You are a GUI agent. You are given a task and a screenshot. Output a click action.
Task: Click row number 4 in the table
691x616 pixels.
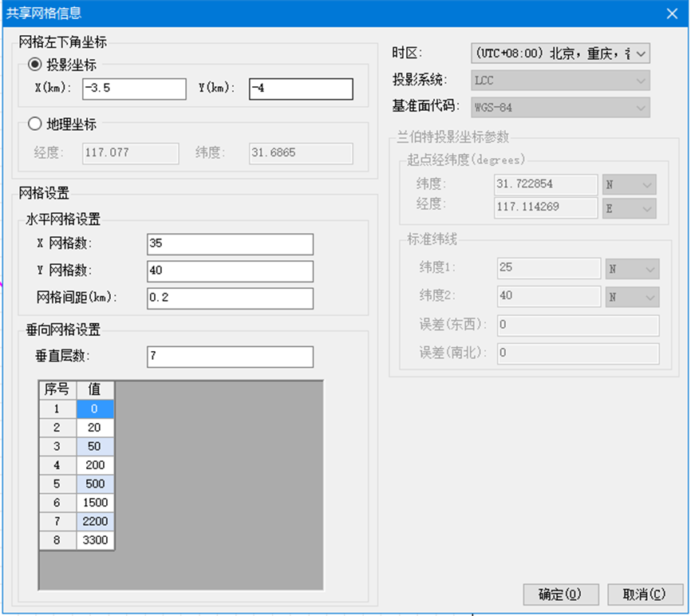point(57,465)
